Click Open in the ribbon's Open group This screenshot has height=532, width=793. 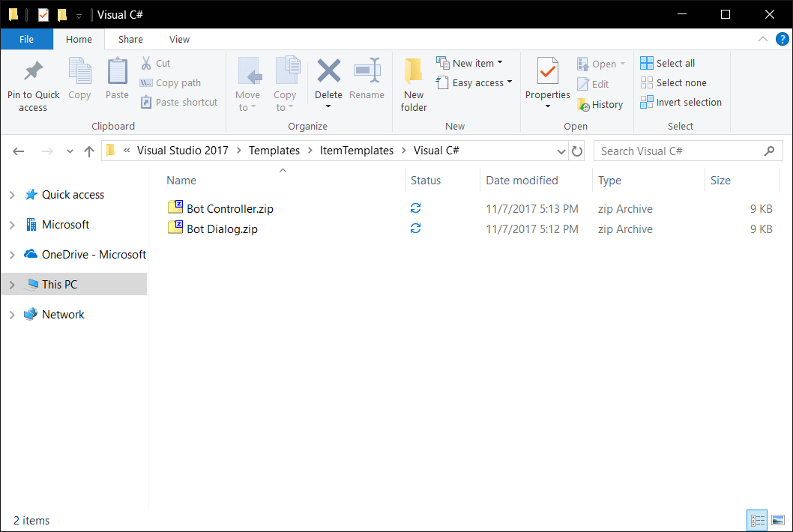pos(601,64)
